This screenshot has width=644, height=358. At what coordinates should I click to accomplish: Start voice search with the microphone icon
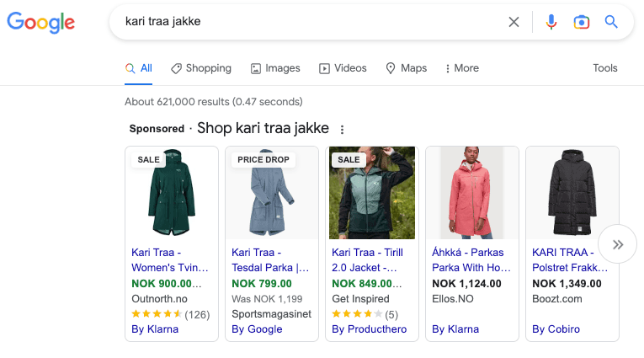551,22
